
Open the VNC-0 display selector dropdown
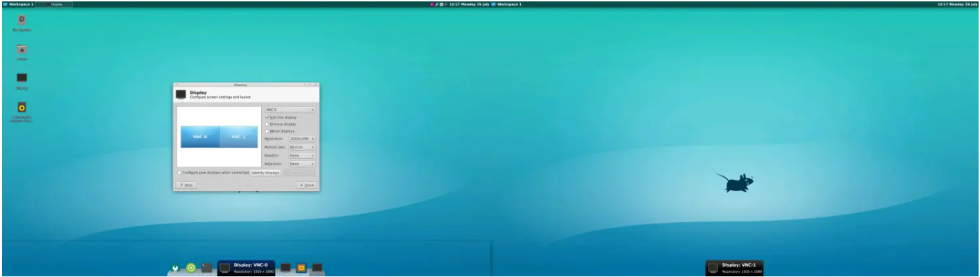(x=290, y=110)
